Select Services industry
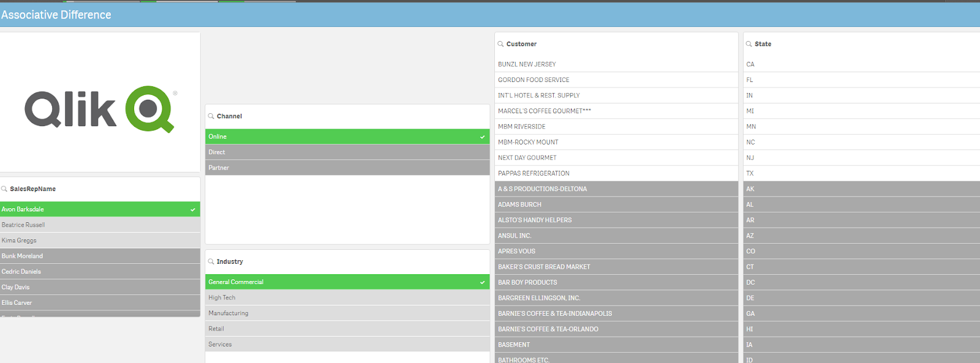This screenshot has height=363, width=980. [347, 345]
